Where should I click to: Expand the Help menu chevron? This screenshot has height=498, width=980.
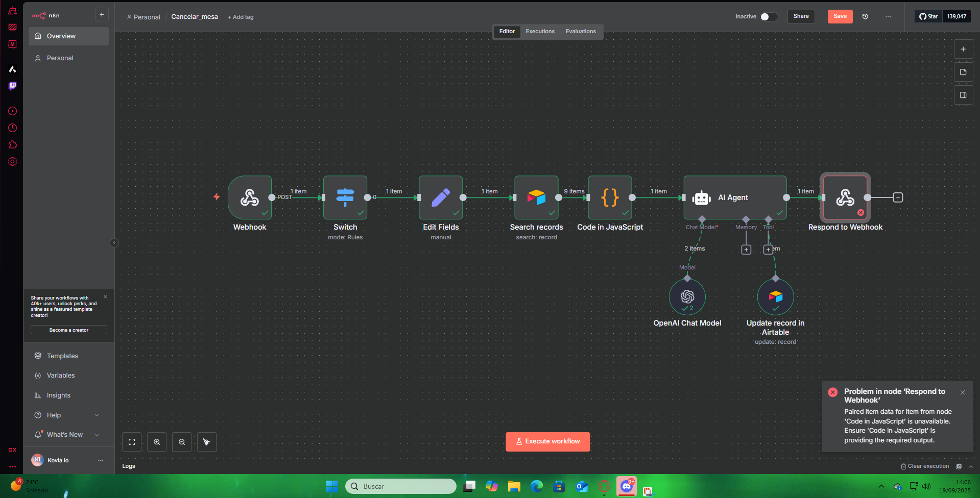click(x=97, y=415)
